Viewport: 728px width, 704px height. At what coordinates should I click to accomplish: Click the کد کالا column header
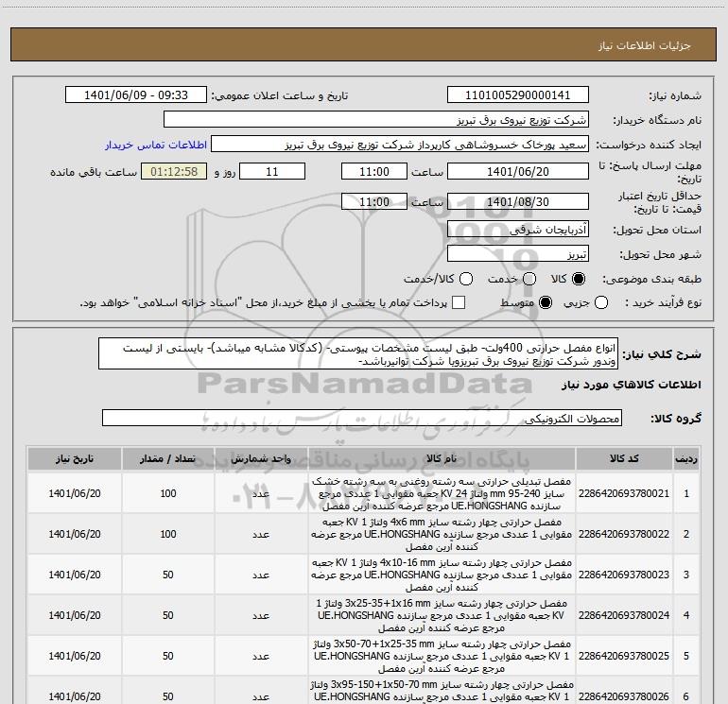(x=624, y=458)
